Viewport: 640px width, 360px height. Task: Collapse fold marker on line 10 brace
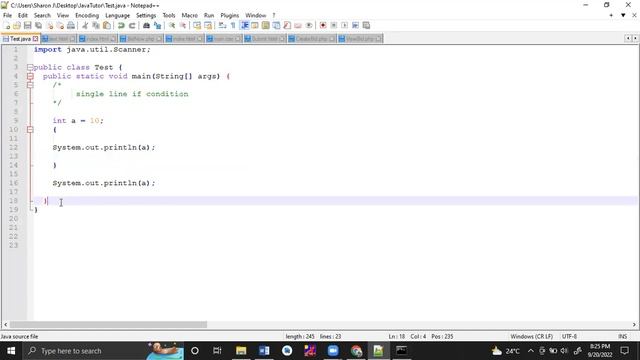tap(30, 130)
